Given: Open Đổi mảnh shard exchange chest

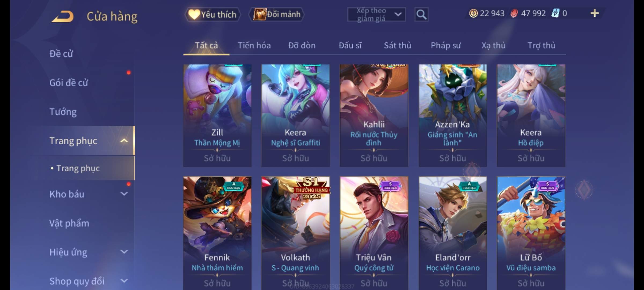Looking at the screenshot, I should pos(277,14).
